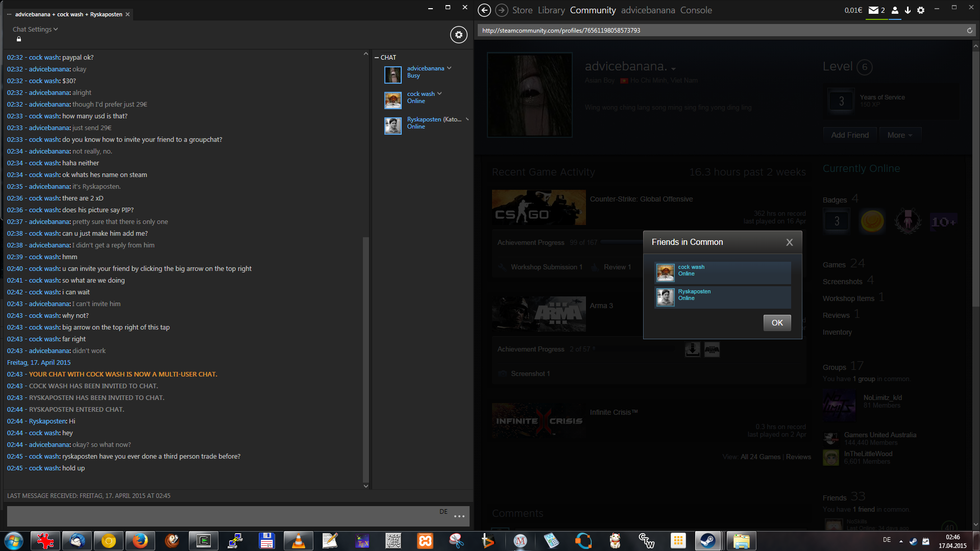
Task: Open the Library menu
Action: point(551,10)
